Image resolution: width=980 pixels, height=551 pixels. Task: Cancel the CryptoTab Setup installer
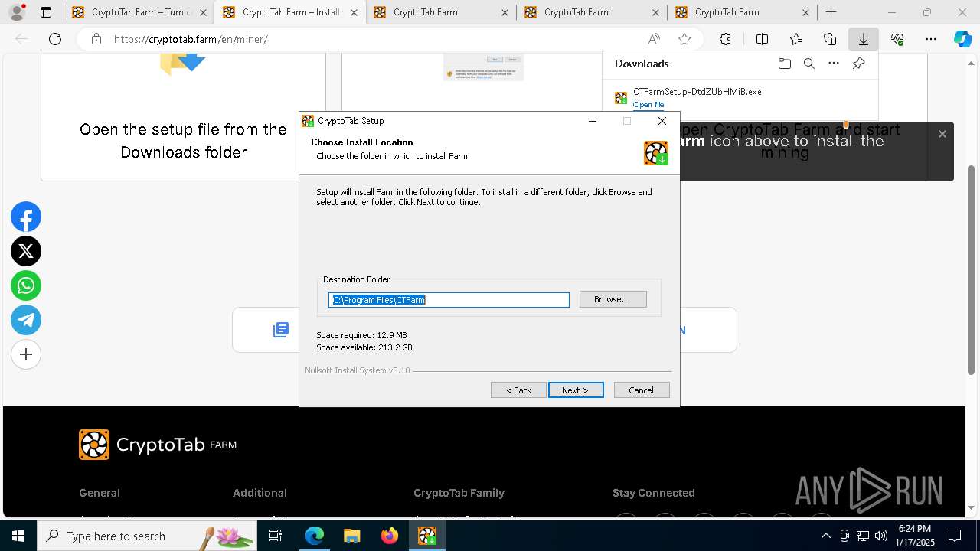pos(642,390)
